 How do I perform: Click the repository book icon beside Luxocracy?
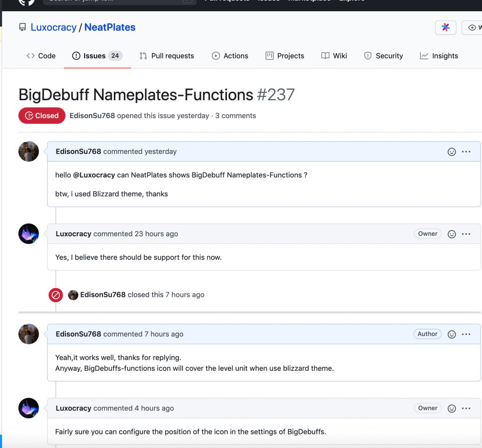[23, 27]
